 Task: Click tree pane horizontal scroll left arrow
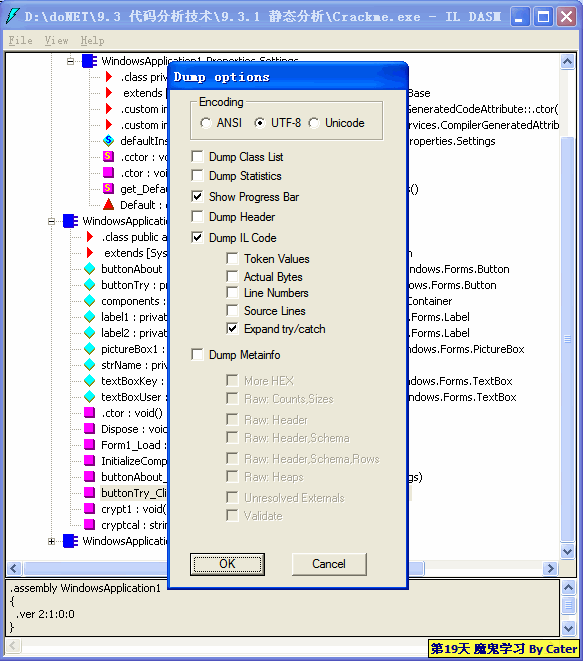[x=13, y=568]
